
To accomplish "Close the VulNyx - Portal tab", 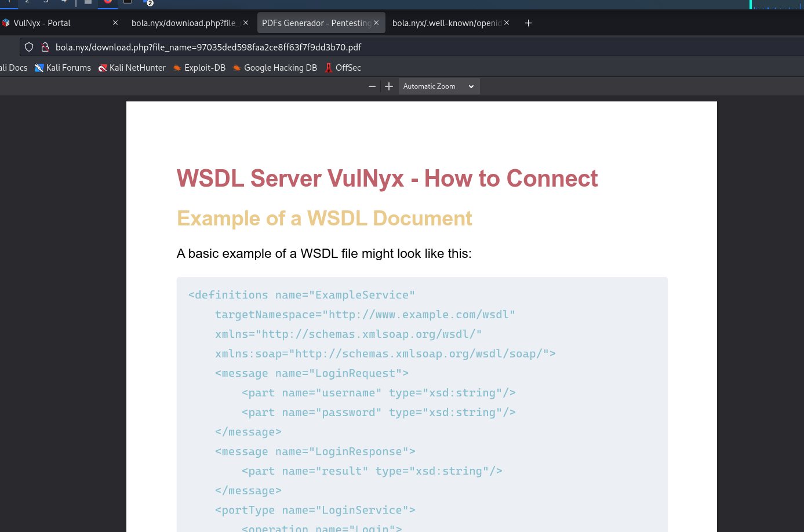I will 115,23.
